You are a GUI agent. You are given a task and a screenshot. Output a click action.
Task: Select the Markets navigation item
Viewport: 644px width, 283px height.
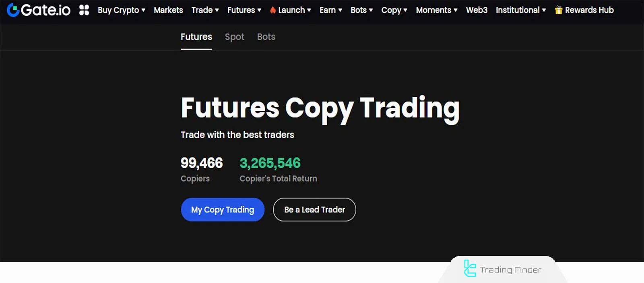pos(168,10)
